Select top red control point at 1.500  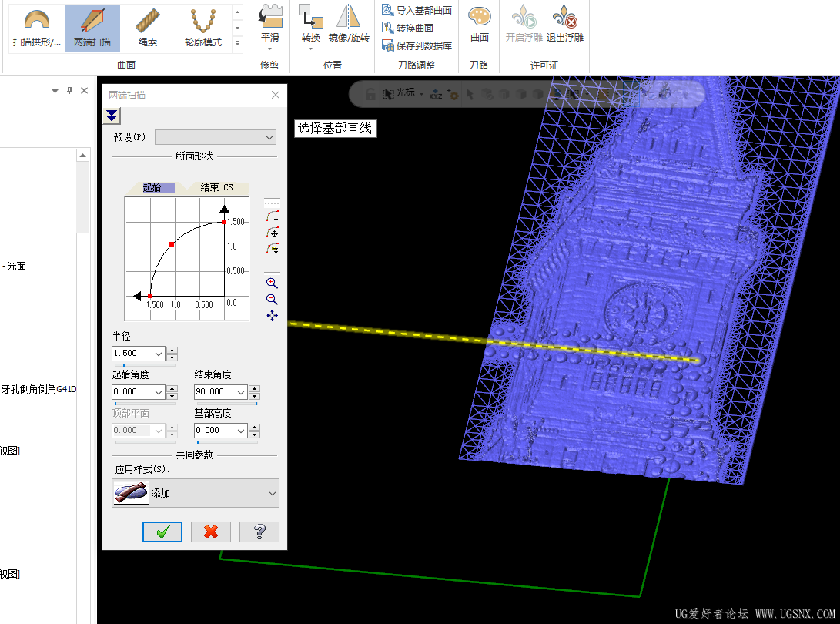click(224, 221)
